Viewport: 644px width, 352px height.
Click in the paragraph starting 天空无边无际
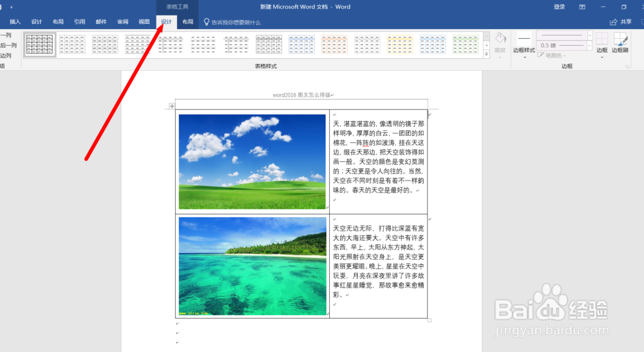378,261
